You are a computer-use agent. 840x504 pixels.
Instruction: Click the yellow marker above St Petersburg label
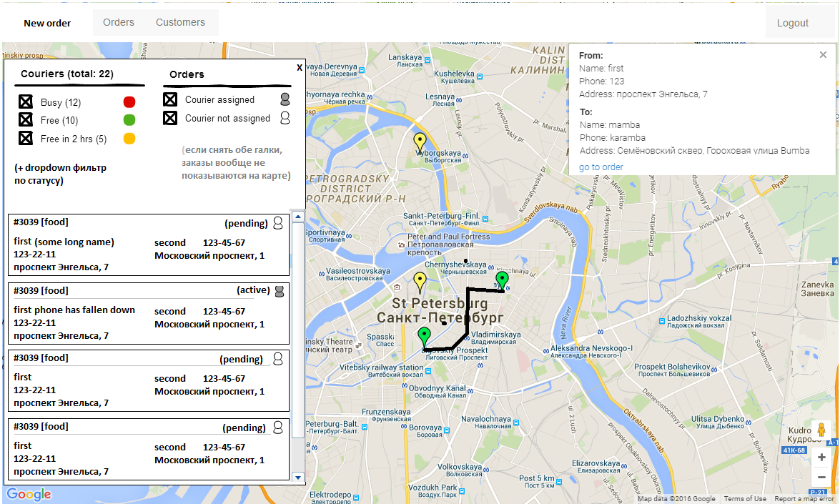(x=420, y=280)
